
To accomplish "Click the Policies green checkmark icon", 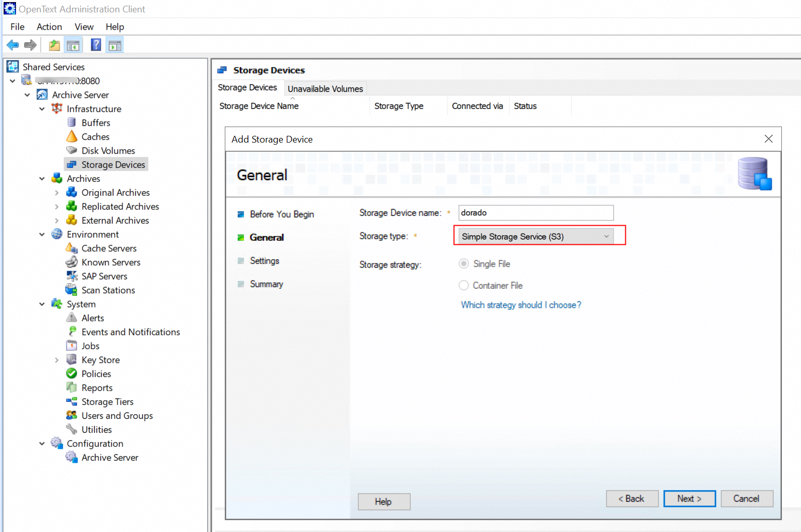I will point(72,373).
